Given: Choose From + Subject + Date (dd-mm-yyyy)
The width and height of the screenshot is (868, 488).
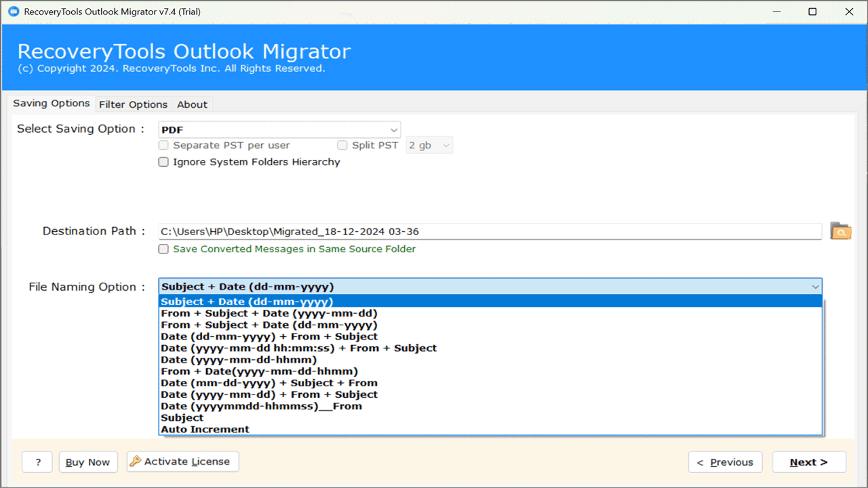Looking at the screenshot, I should coord(490,325).
